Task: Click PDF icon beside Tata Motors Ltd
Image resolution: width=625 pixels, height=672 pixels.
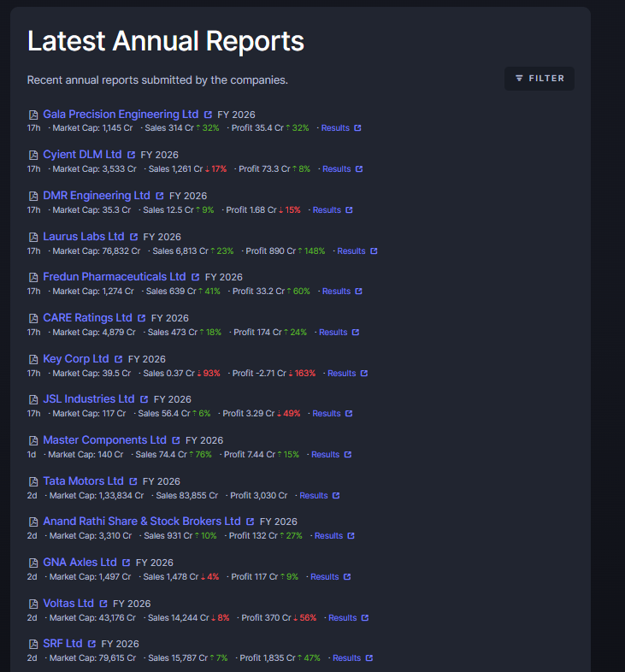Action: point(33,482)
